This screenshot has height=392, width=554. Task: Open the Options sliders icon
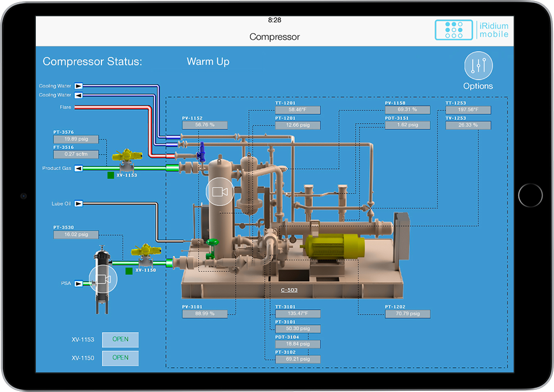pyautogui.click(x=478, y=66)
